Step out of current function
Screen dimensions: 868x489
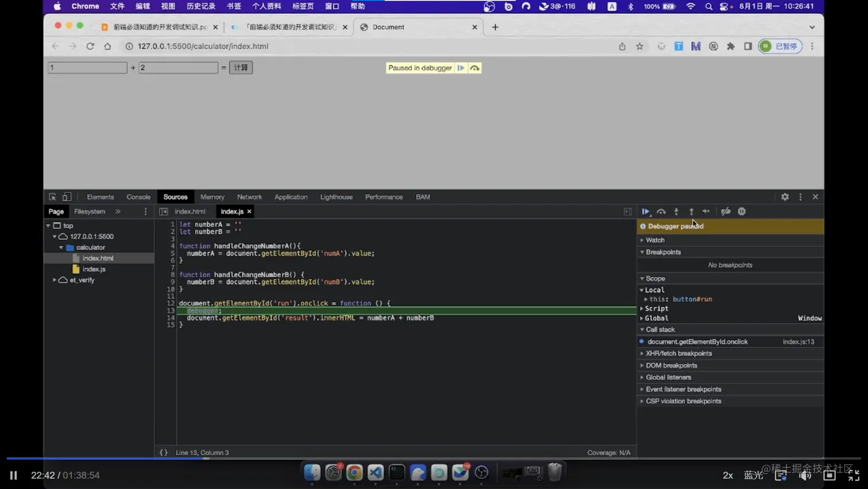[x=691, y=211]
